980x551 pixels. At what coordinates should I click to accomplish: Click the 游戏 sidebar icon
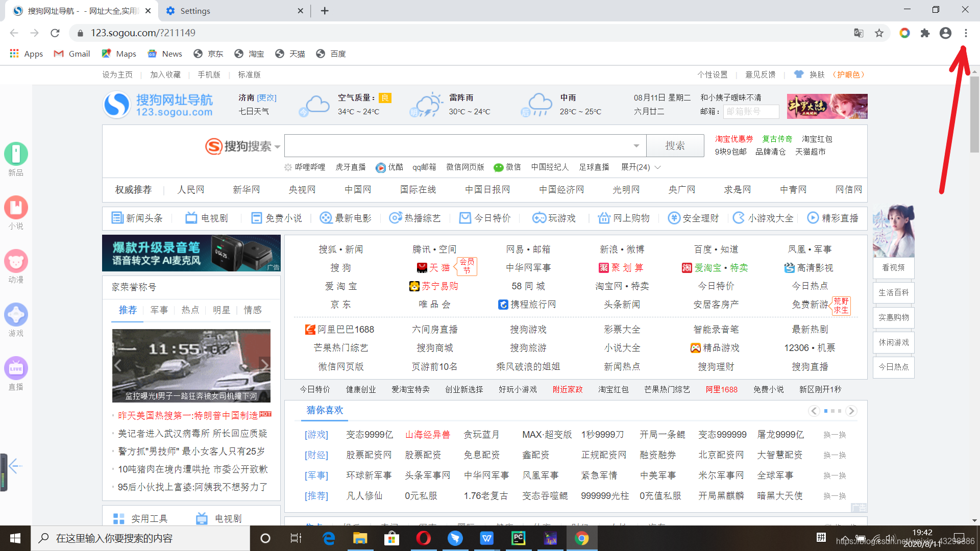click(x=16, y=314)
